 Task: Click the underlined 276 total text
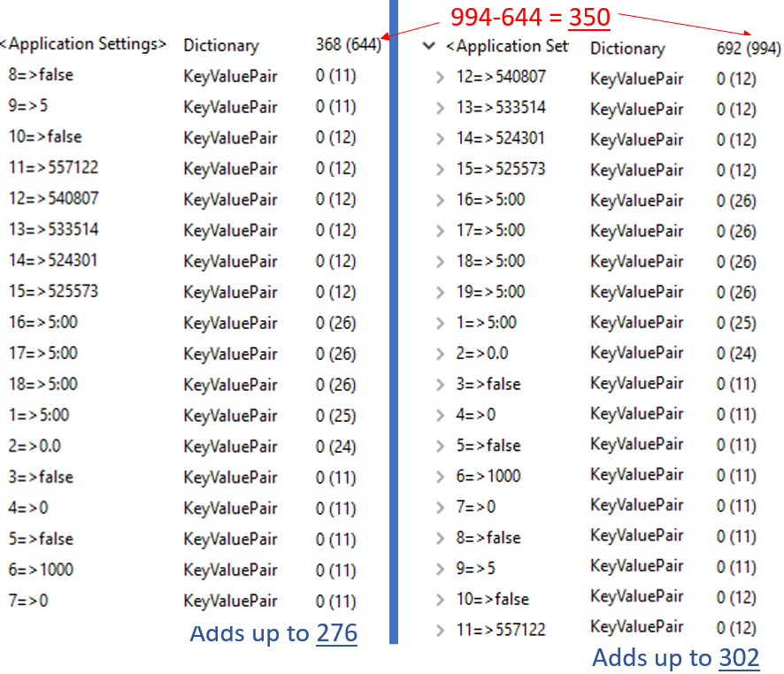coord(336,634)
